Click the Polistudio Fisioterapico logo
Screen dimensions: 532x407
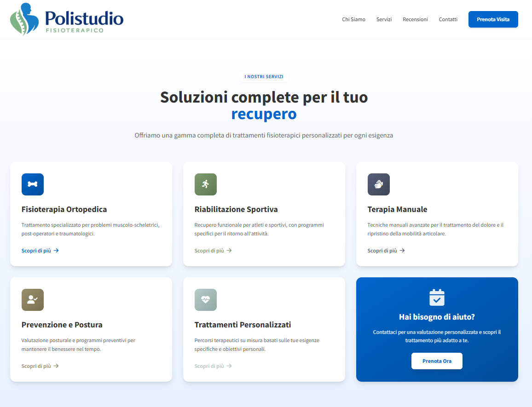point(67,19)
